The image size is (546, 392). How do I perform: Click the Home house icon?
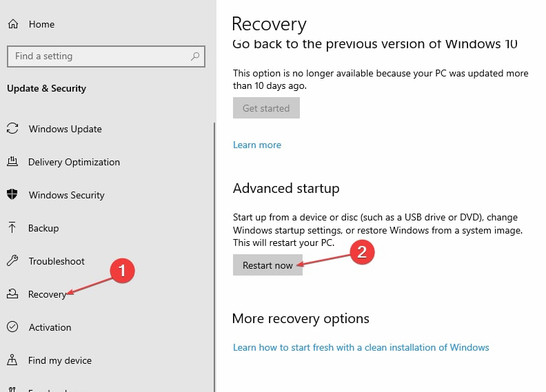click(13, 24)
